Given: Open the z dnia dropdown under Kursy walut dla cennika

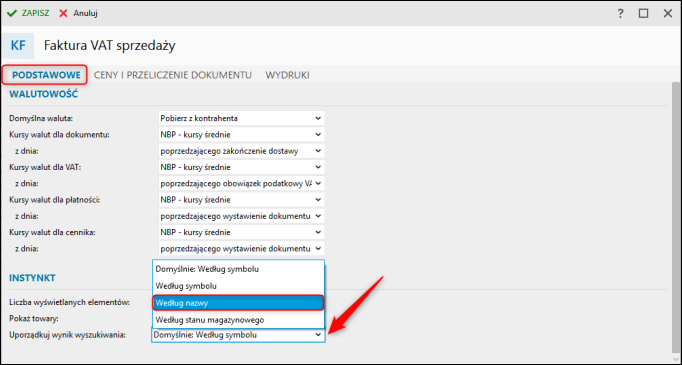Looking at the screenshot, I should (x=241, y=249).
